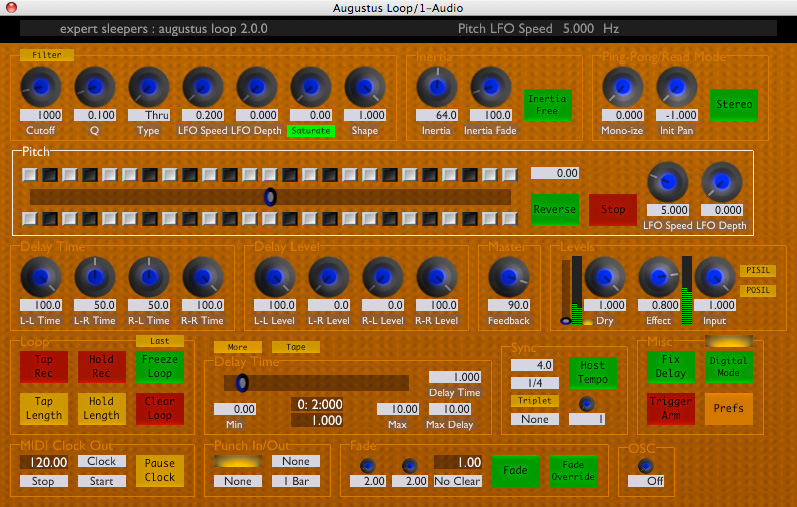Select the Filter tab
797x507 pixels.
(x=47, y=55)
